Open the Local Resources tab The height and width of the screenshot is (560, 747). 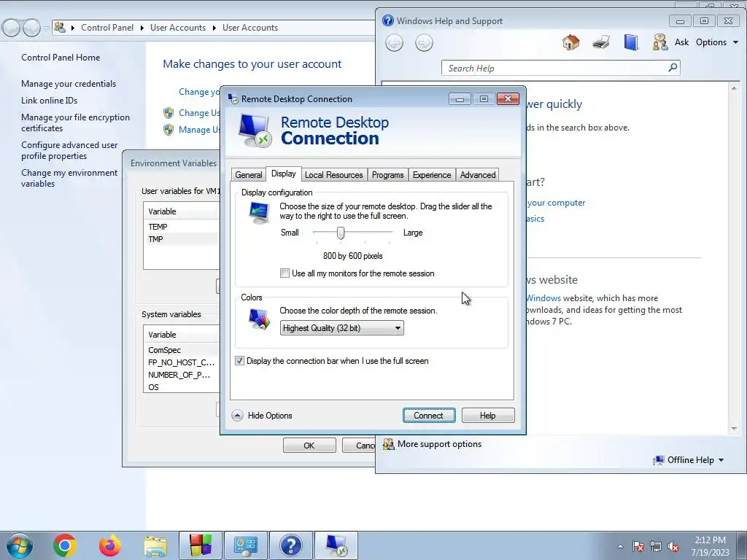[333, 175]
